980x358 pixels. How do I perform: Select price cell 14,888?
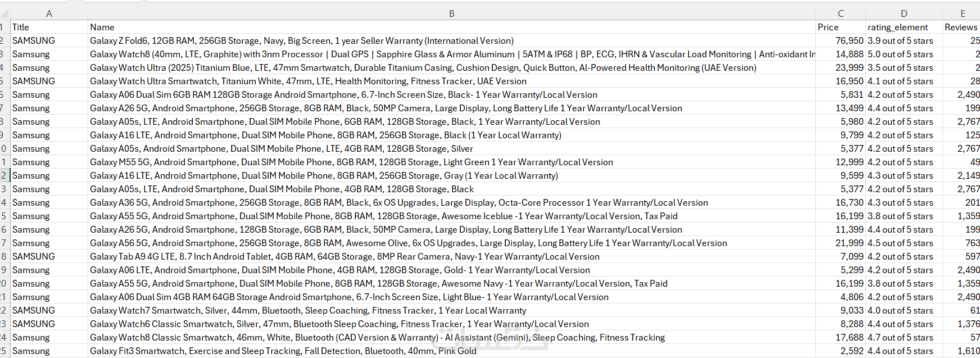(841, 54)
